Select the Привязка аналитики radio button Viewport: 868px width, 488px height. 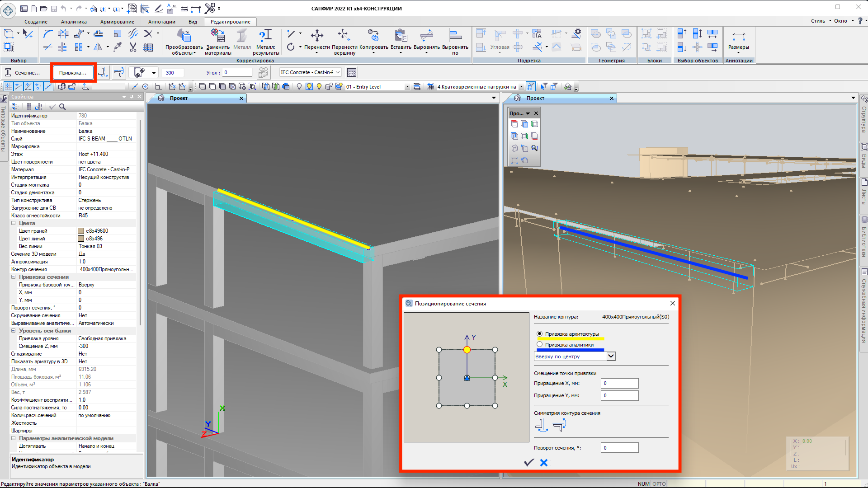click(x=539, y=344)
